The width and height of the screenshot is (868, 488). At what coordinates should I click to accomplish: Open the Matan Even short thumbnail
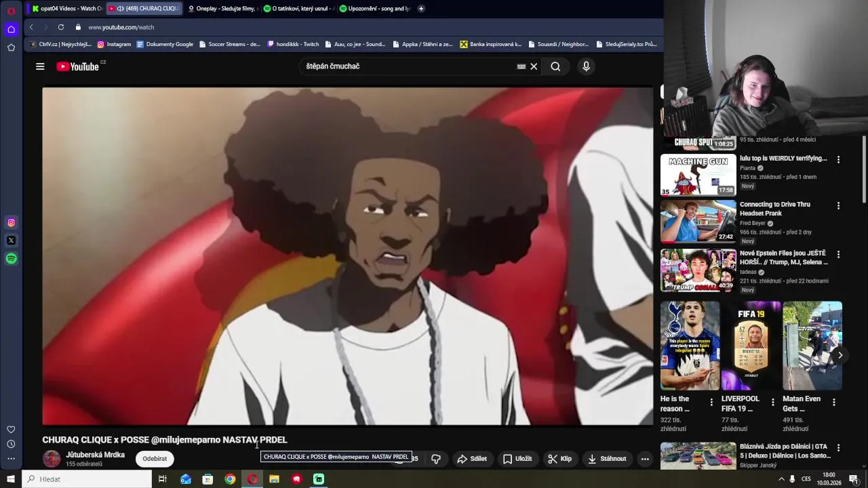[x=812, y=346]
